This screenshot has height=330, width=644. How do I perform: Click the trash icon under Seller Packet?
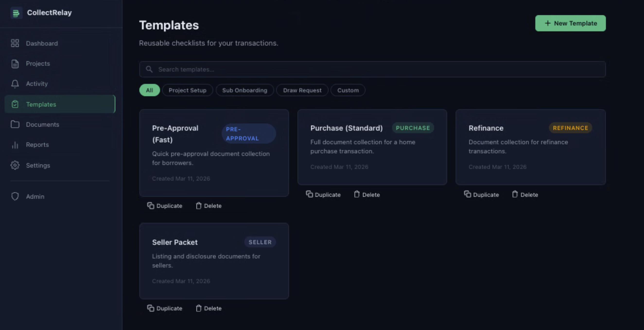(199, 308)
